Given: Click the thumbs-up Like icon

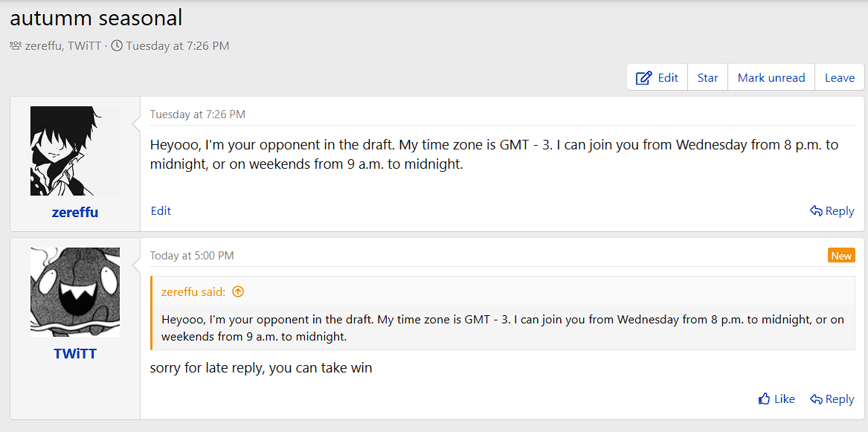Looking at the screenshot, I should [764, 399].
